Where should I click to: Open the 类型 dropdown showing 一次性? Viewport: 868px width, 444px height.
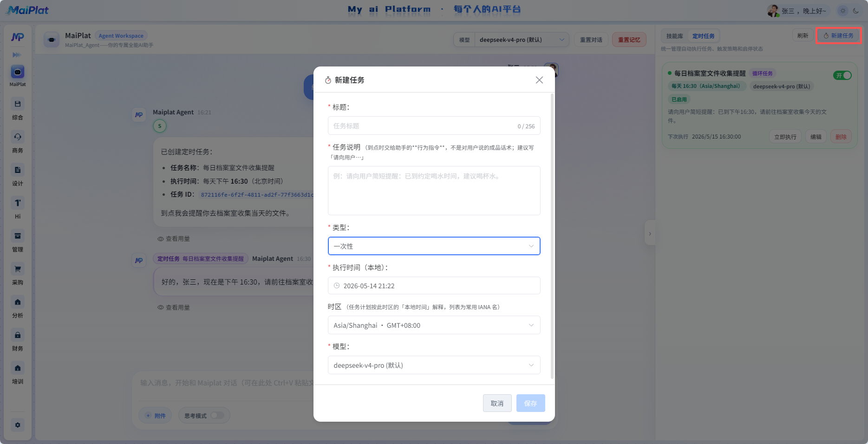click(x=434, y=246)
